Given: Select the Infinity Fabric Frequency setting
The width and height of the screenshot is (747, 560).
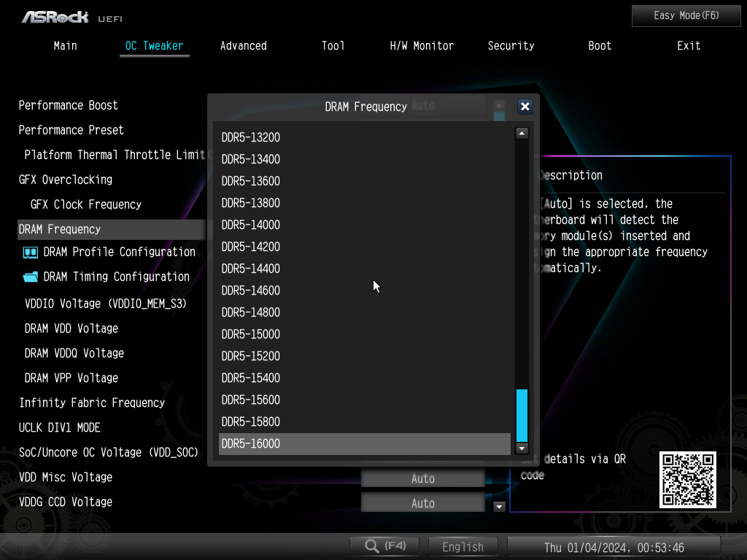Looking at the screenshot, I should (x=92, y=402).
